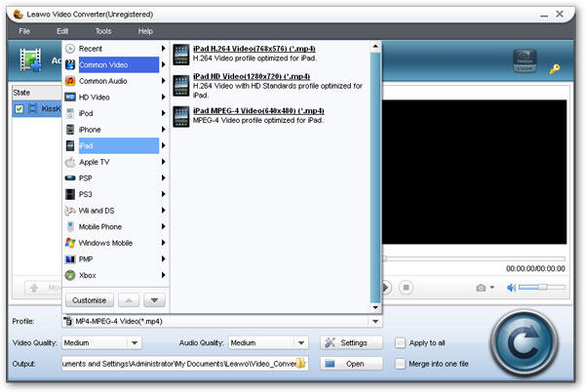Screen dimensions: 585x392
Task: Open the Help menu
Action: [145, 31]
